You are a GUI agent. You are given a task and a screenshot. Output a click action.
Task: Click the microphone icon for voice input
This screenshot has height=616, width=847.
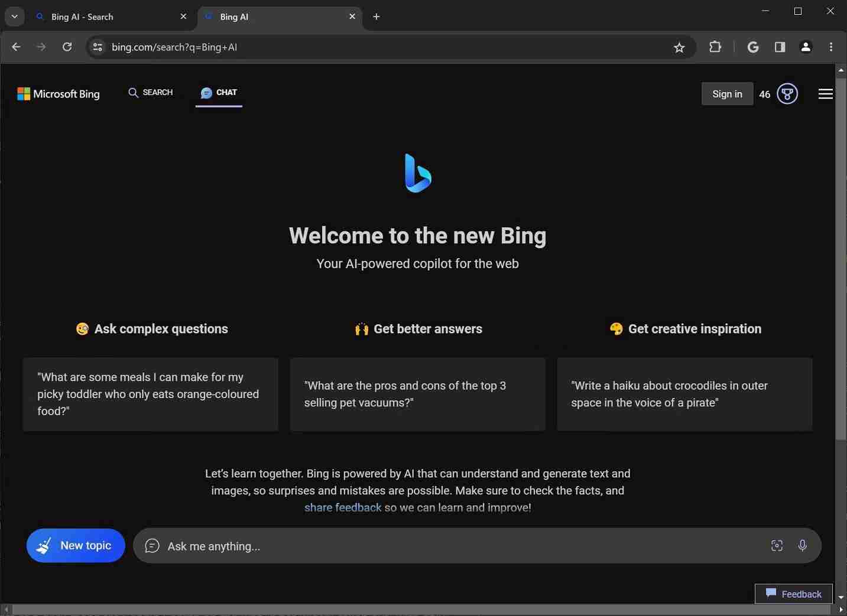tap(803, 546)
